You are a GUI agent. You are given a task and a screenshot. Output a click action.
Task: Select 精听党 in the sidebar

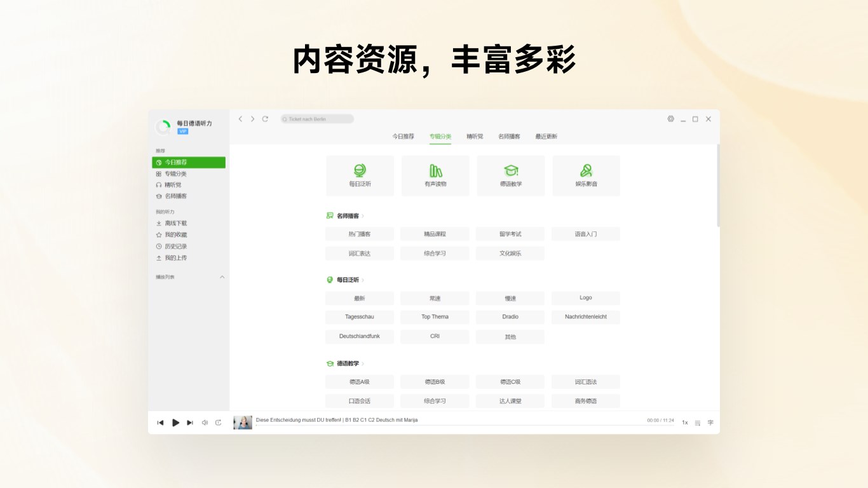(x=189, y=185)
